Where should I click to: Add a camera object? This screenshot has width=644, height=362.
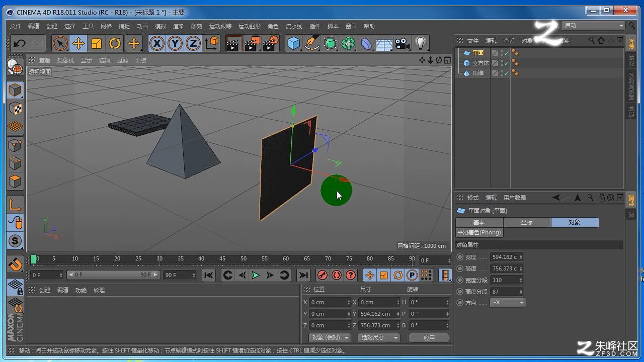pos(402,44)
